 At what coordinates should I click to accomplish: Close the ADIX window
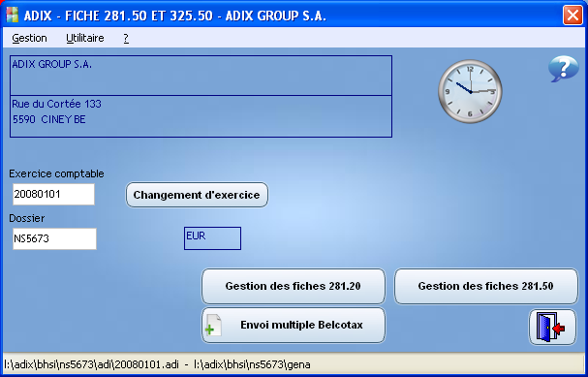573,16
